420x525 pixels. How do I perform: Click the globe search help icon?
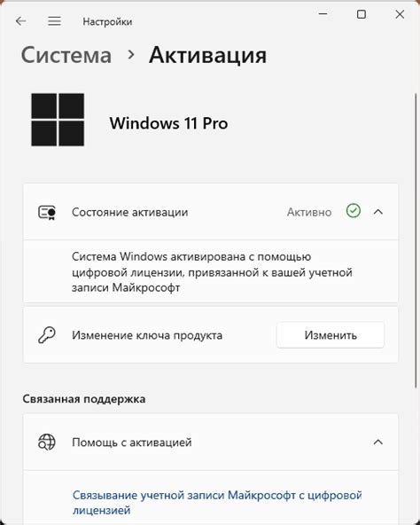coord(46,442)
